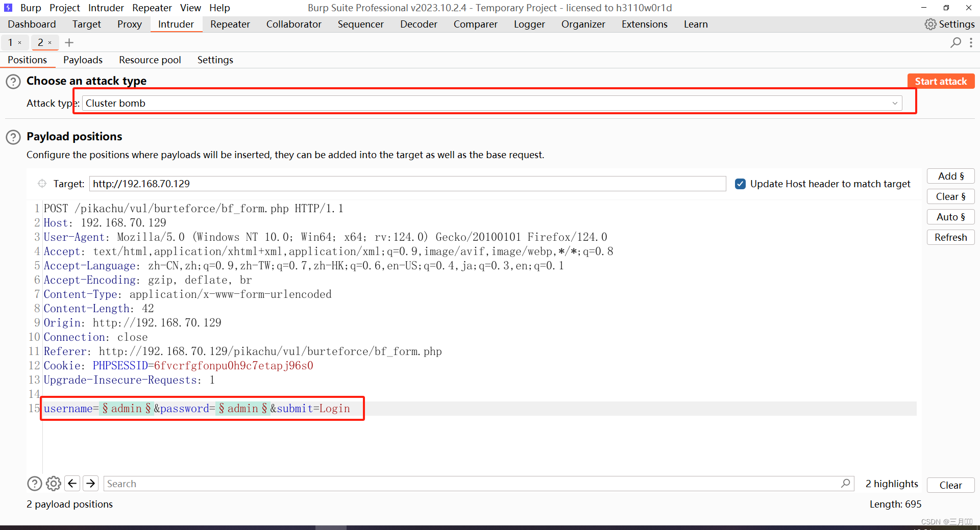Click the Upgrade-Insecure-Requests header line
Screen dimensions: 980x530
(x=129, y=380)
